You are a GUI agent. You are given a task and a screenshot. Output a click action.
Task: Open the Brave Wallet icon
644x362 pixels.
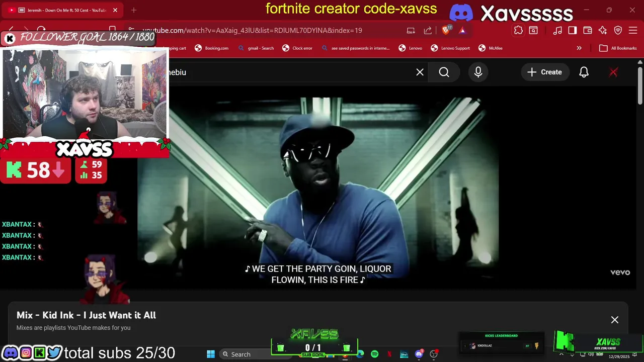pos(588,30)
